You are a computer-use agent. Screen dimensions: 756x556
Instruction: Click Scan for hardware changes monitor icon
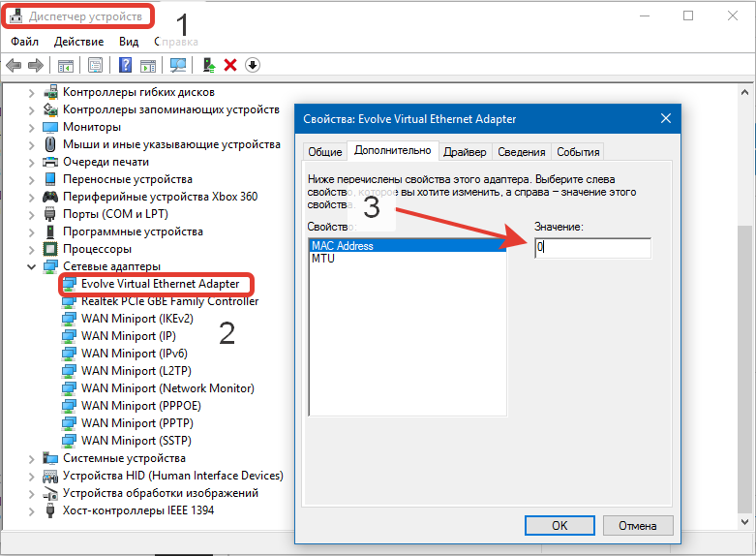pos(178,65)
